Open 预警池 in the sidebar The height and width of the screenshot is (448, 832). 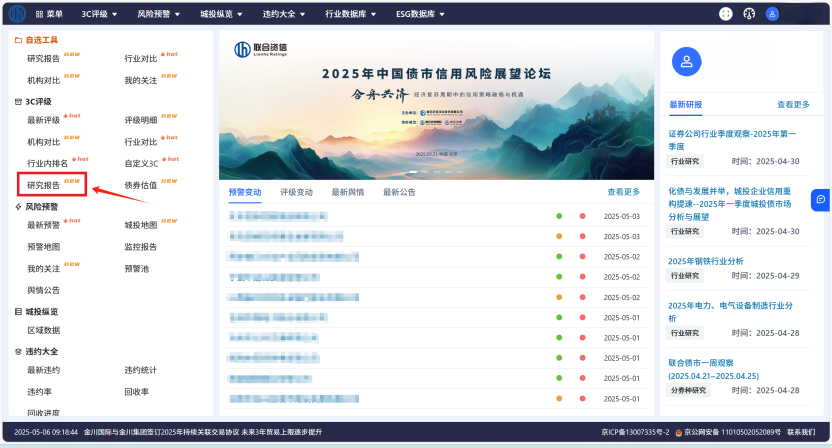[136, 269]
